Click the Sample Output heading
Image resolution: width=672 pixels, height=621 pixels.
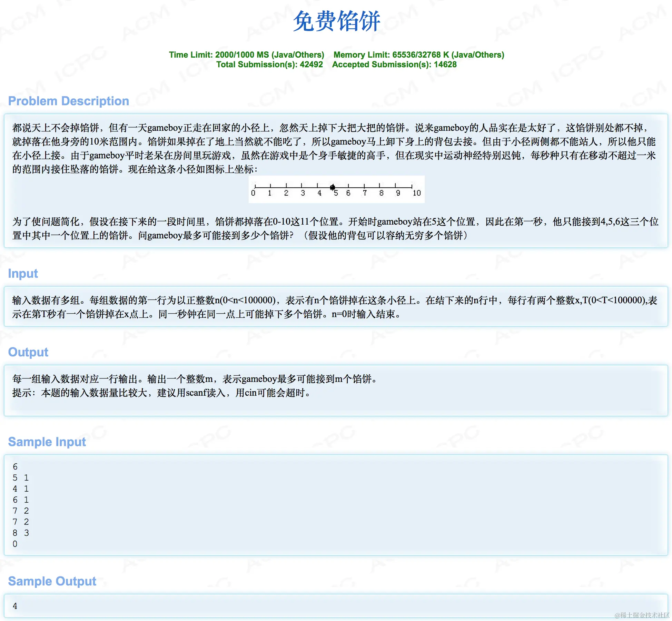coord(52,581)
